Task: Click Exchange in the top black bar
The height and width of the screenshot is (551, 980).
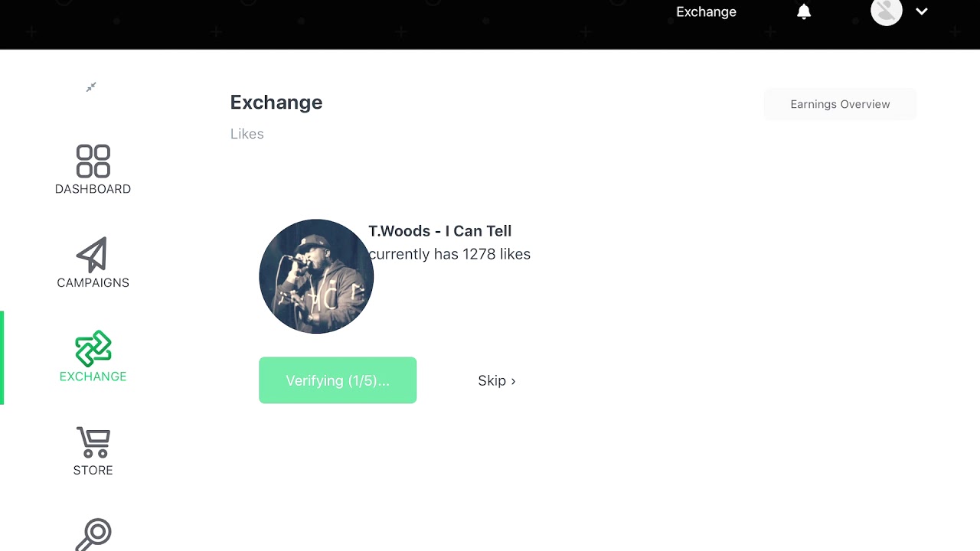Action: pyautogui.click(x=706, y=11)
